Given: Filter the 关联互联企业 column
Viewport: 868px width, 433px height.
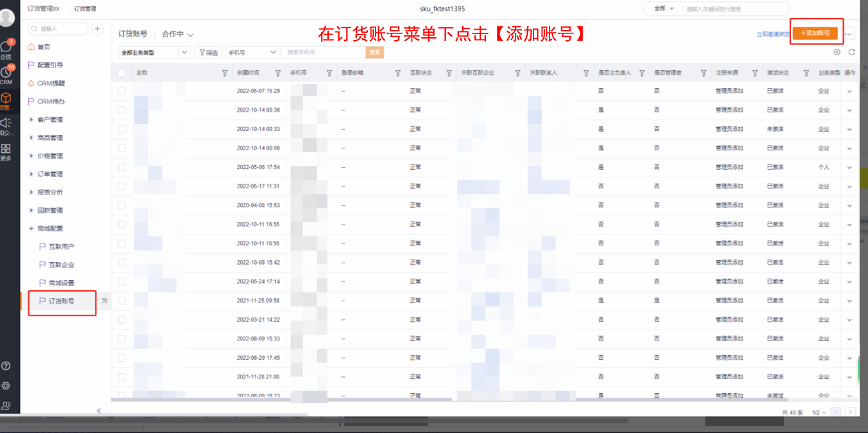Looking at the screenshot, I should [x=517, y=73].
